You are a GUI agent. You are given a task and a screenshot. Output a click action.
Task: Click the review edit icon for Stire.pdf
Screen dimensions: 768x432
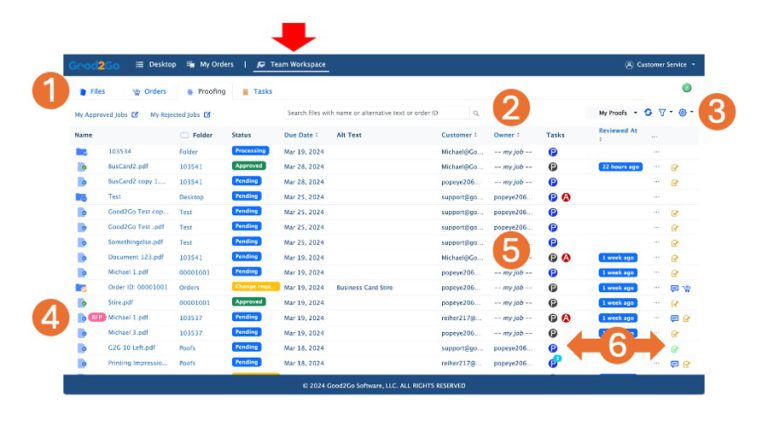(674, 304)
